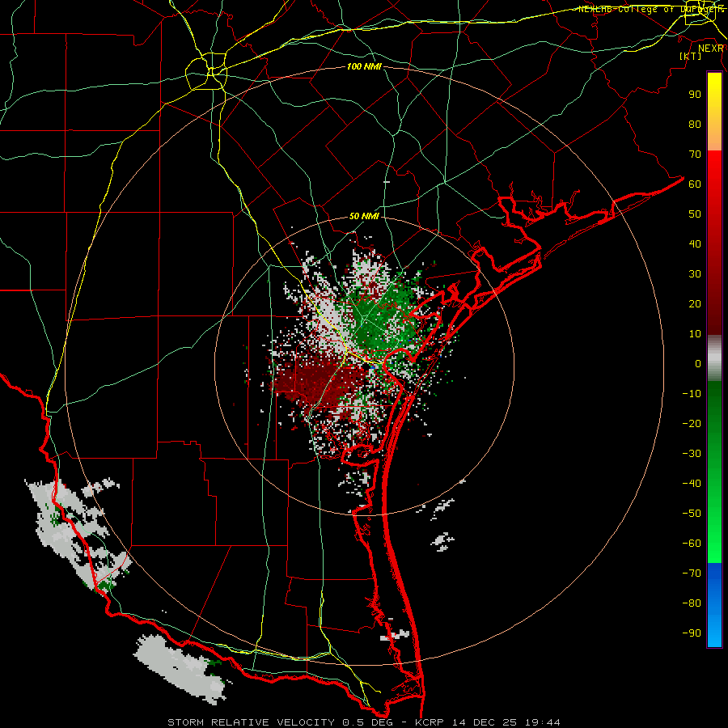The height and width of the screenshot is (728, 728).
Task: Click the "40" velocity scale label
Action: (x=695, y=243)
